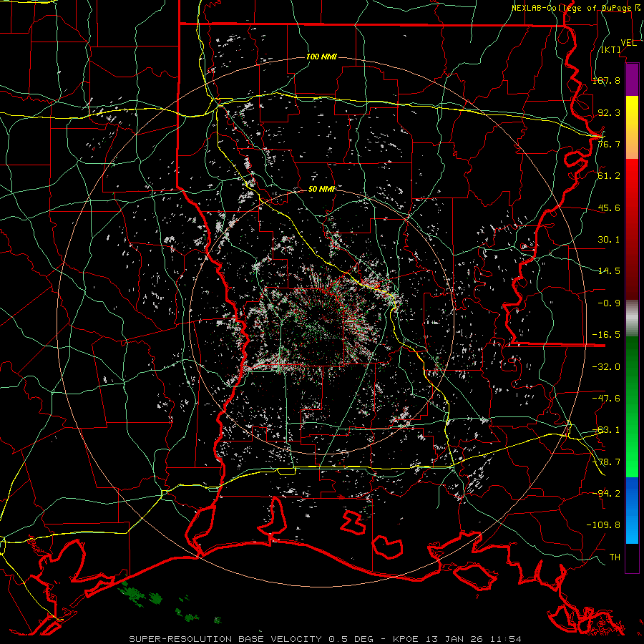Click the yellow-orange segment of the color bar
This screenshot has width=644, height=644.
[x=632, y=127]
